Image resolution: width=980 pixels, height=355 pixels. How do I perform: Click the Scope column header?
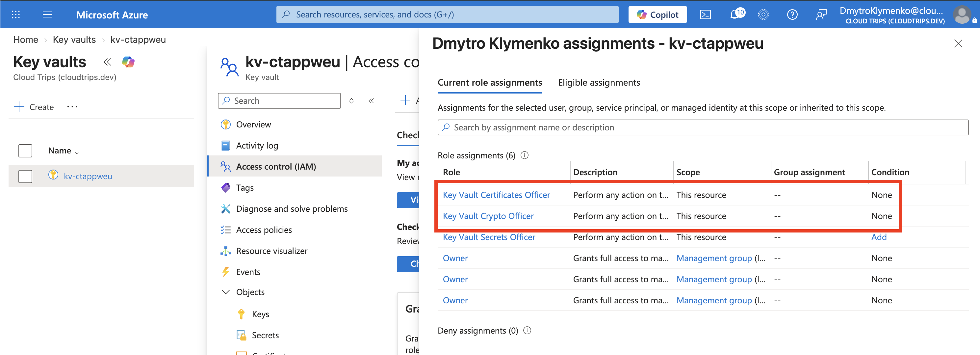click(688, 172)
